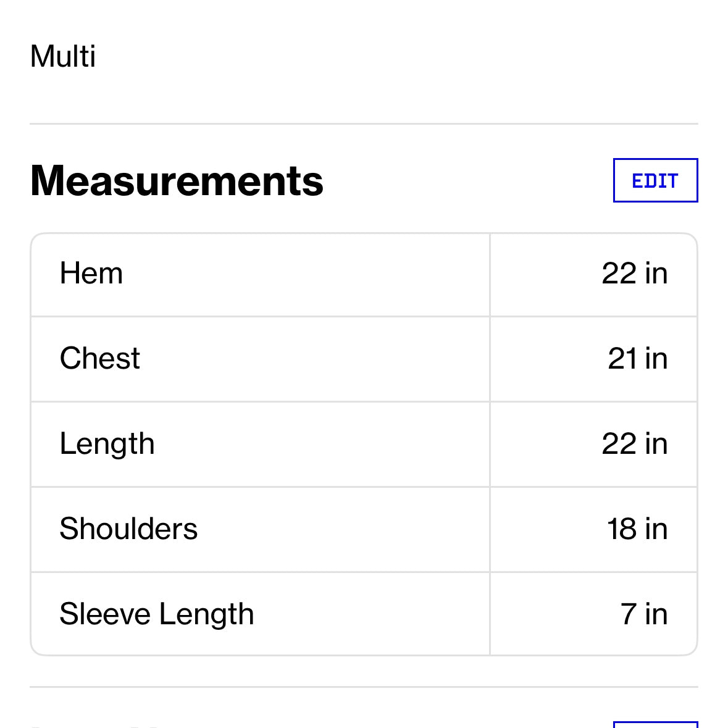Select the Shoulders row label

tap(128, 529)
